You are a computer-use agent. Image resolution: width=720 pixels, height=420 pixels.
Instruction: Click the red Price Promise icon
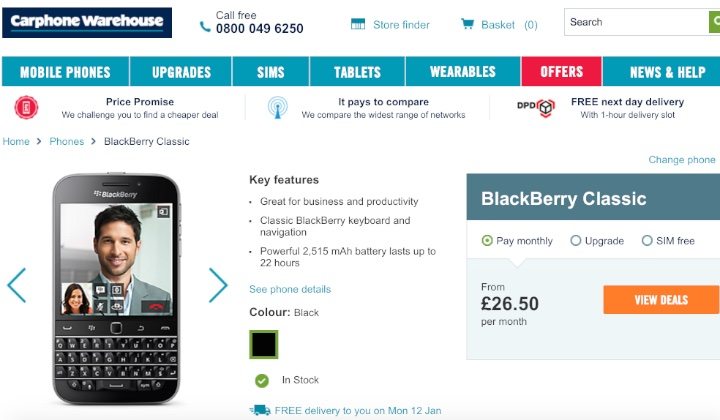26,107
